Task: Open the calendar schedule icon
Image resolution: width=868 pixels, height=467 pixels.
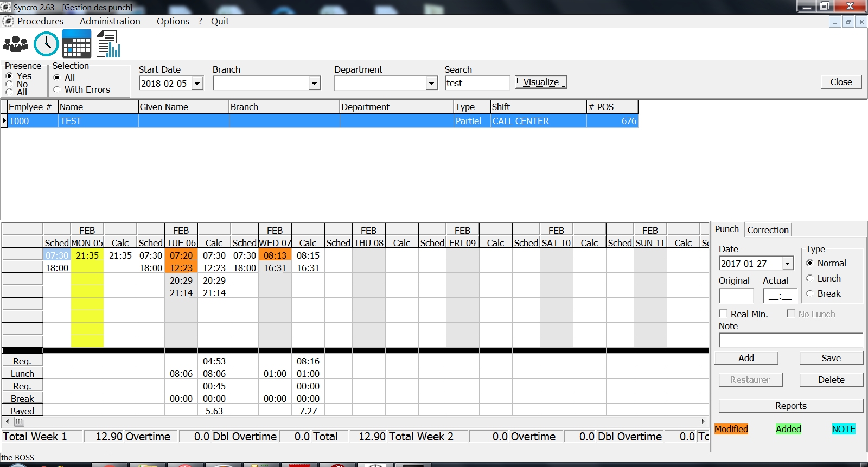Action: (x=76, y=44)
